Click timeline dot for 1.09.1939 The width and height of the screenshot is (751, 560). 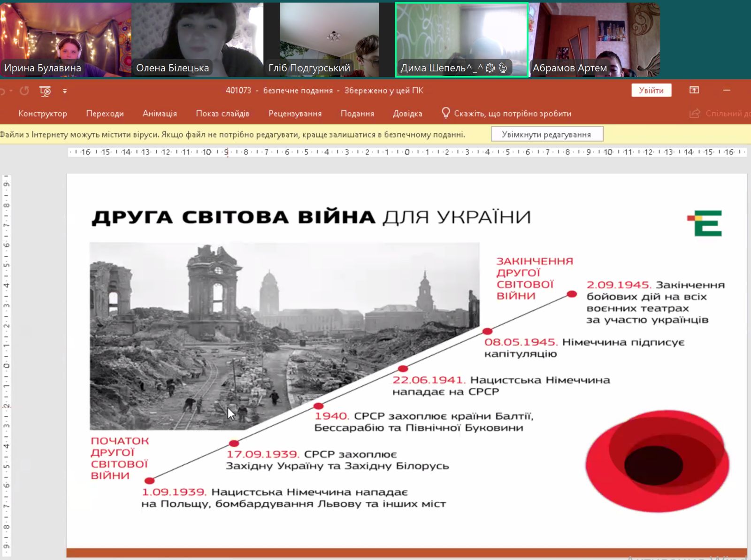(x=149, y=480)
